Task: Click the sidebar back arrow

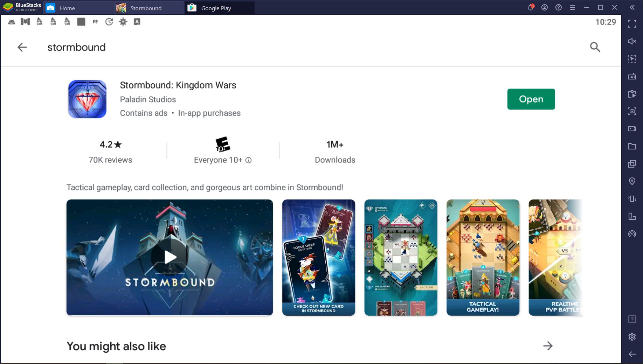Action: pyautogui.click(x=632, y=354)
